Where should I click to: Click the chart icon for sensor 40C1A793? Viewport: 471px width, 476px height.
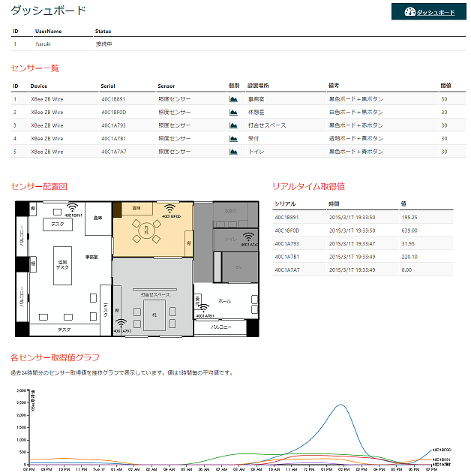(233, 125)
